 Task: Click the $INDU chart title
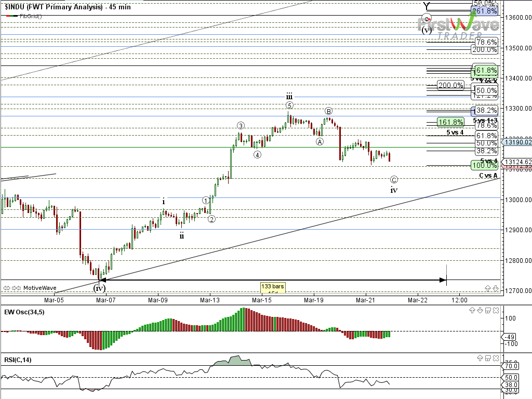[x=68, y=7]
